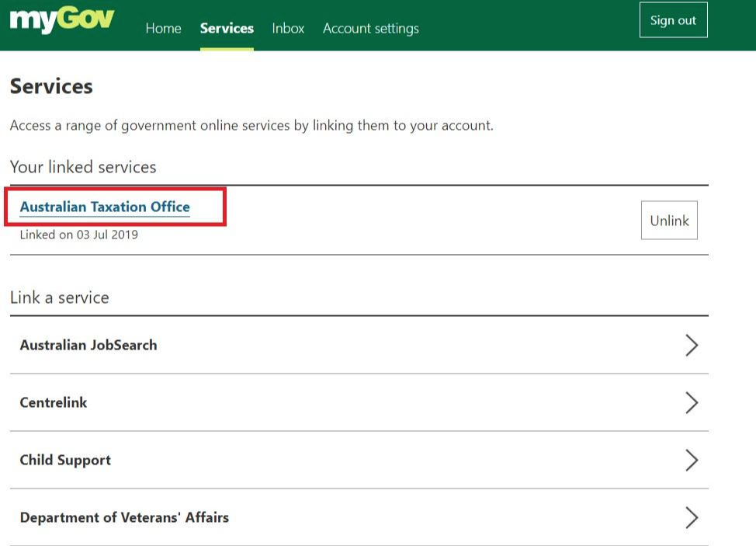Click the chevron beside Child Support
The width and height of the screenshot is (756, 546).
click(x=692, y=460)
